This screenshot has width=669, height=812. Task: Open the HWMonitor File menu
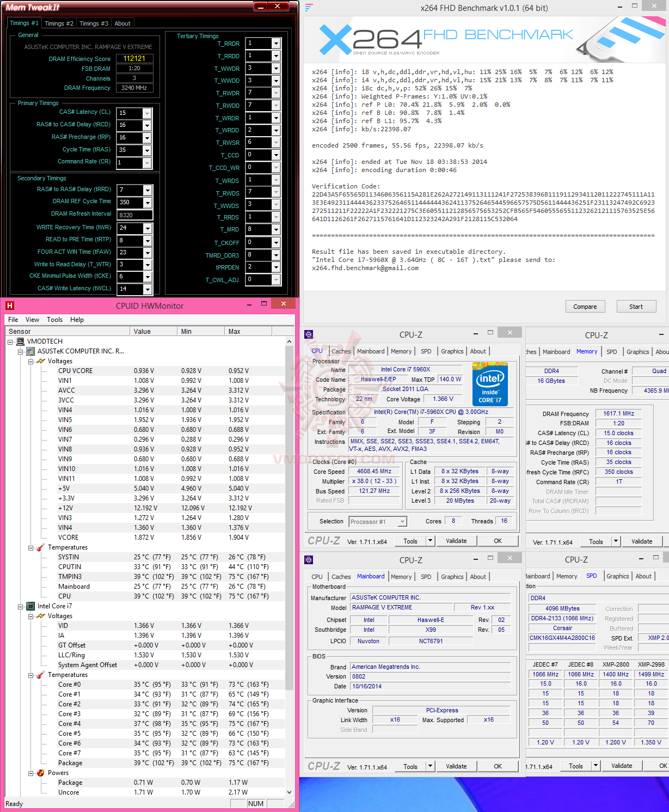point(13,320)
